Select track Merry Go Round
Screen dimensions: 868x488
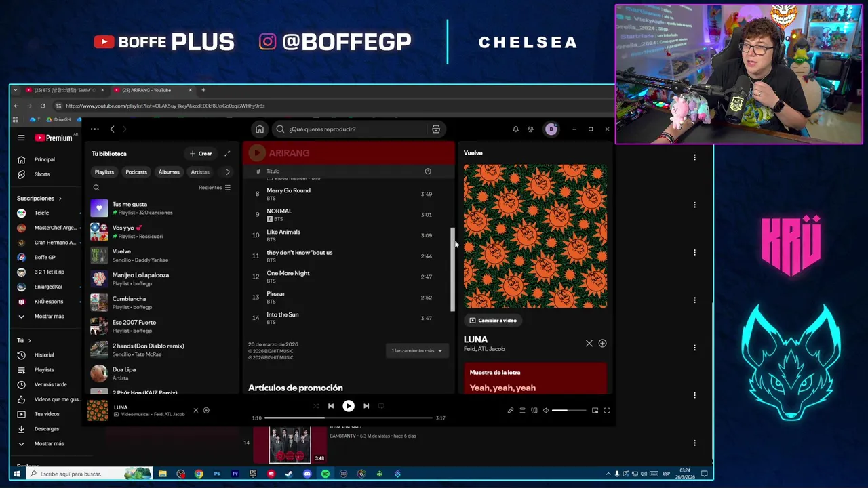point(288,190)
